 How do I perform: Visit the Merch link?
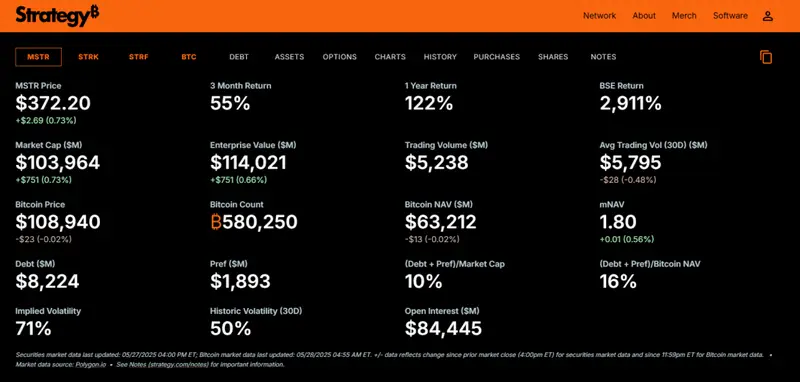tap(684, 16)
